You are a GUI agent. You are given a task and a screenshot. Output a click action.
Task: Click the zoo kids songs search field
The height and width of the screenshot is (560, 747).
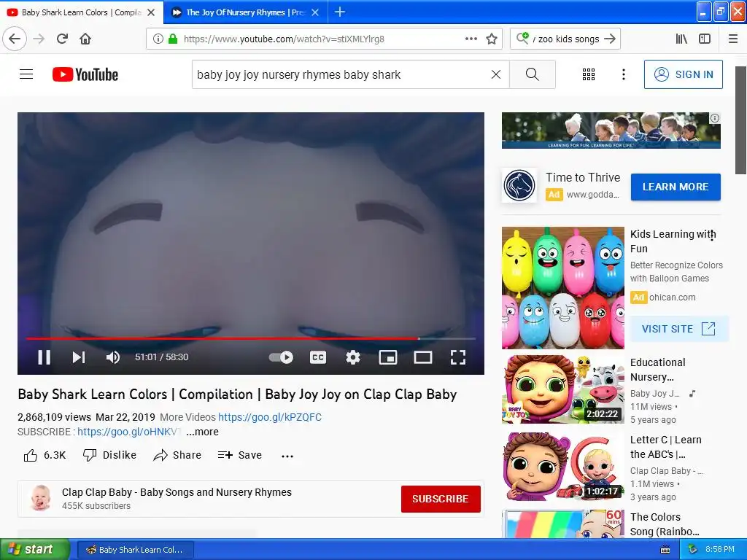(x=565, y=39)
